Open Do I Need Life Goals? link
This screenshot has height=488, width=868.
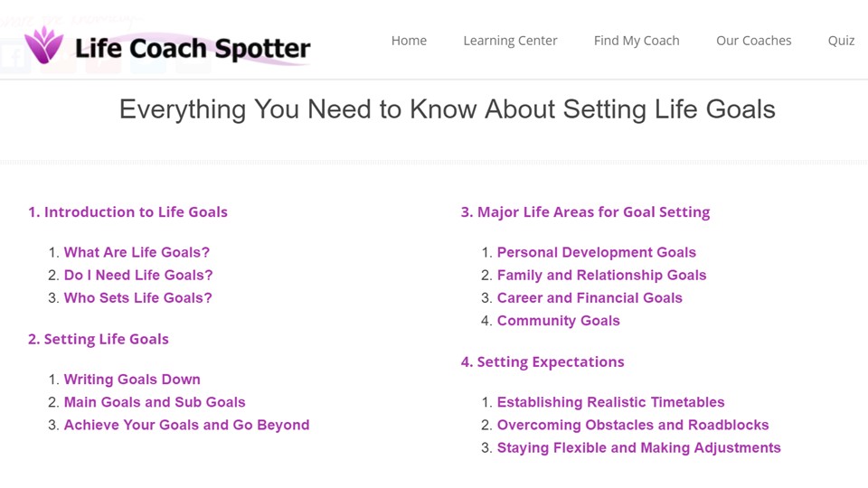(138, 275)
